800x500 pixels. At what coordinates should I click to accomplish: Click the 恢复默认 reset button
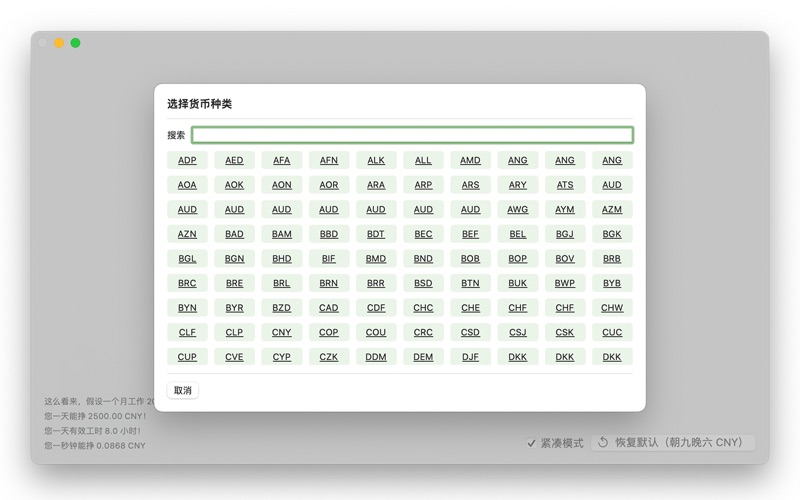pos(673,442)
